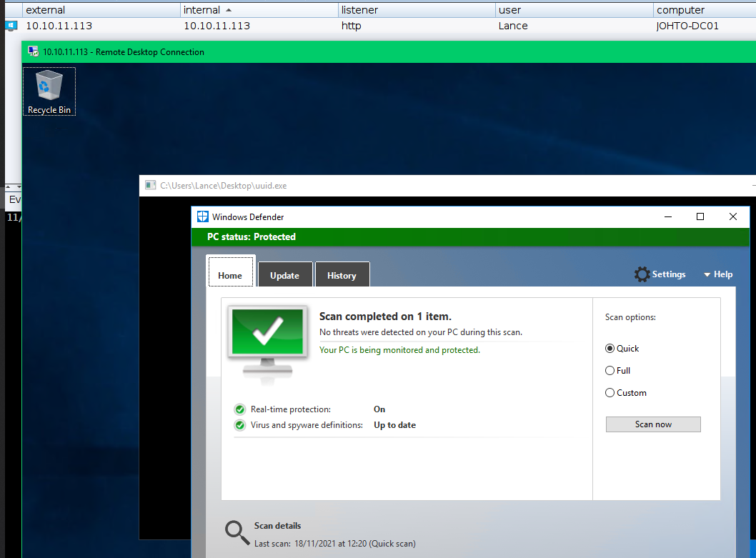Click the Scan completed on 1 item heading
756x558 pixels.
click(x=385, y=317)
